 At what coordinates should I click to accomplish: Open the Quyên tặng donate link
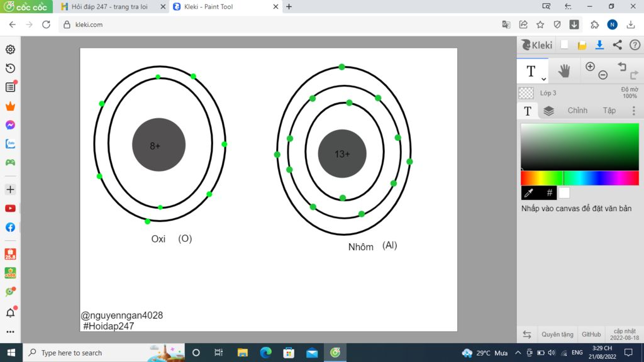tap(557, 334)
